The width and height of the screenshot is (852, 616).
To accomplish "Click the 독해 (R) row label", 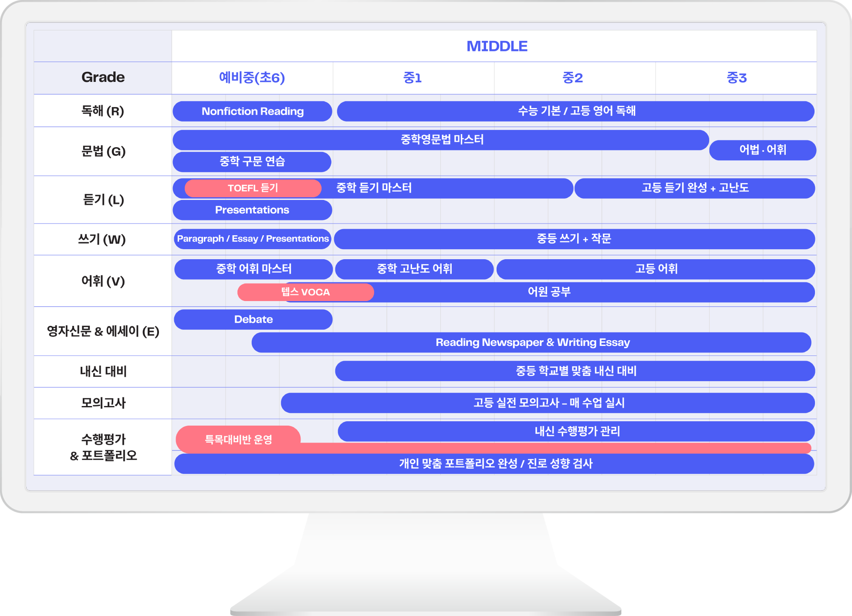I will pos(103,111).
